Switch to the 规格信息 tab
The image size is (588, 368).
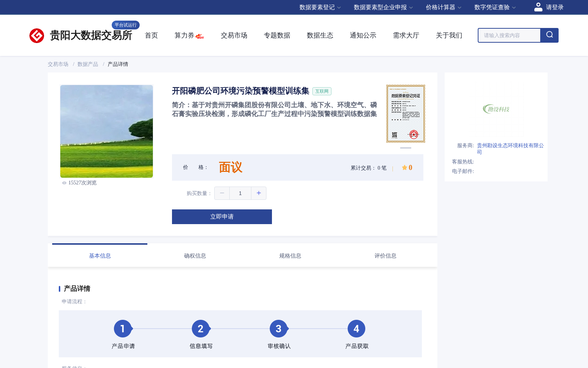[x=290, y=256]
